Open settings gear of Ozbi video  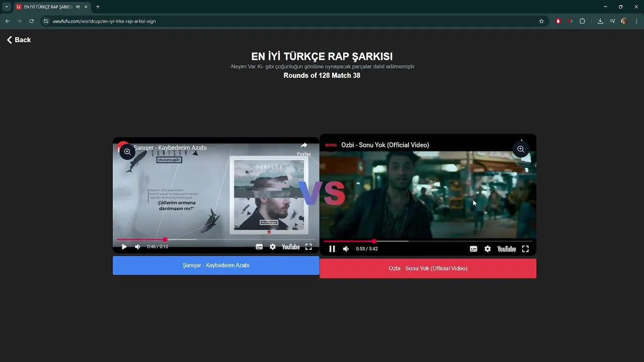(488, 249)
